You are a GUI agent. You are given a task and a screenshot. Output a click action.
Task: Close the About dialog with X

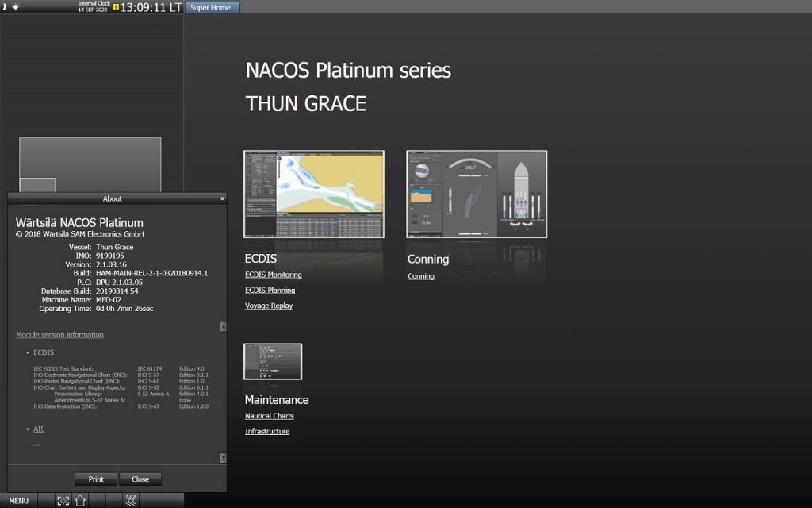pyautogui.click(x=223, y=198)
